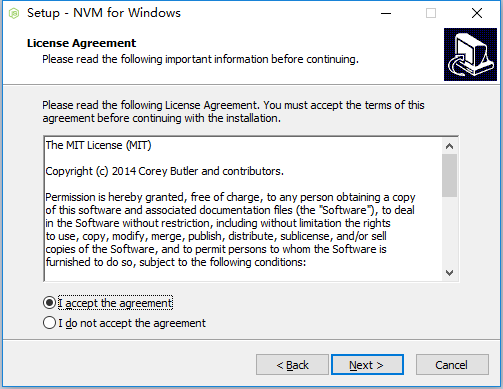Click the 'License Agreement' heading
The height and width of the screenshot is (389, 503).
point(81,43)
